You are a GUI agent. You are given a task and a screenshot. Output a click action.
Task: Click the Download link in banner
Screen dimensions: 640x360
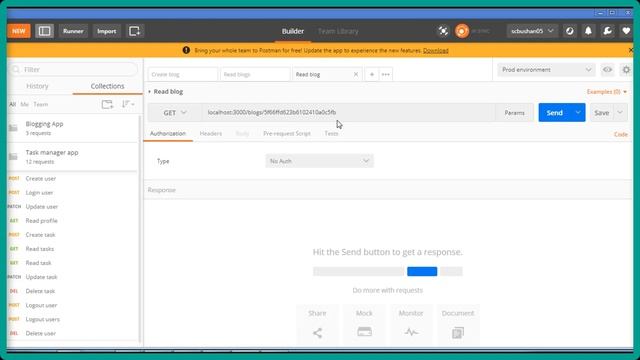[436, 51]
